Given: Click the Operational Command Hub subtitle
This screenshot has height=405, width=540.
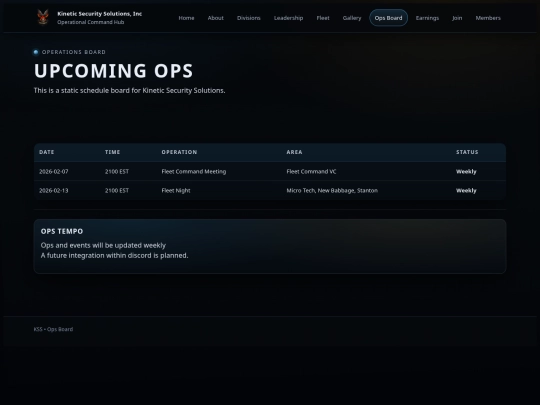Looking at the screenshot, I should tap(91, 22).
